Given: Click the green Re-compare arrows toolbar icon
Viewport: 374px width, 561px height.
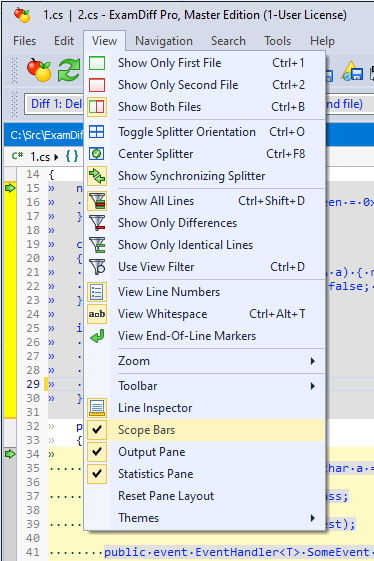Looking at the screenshot, I should click(68, 70).
